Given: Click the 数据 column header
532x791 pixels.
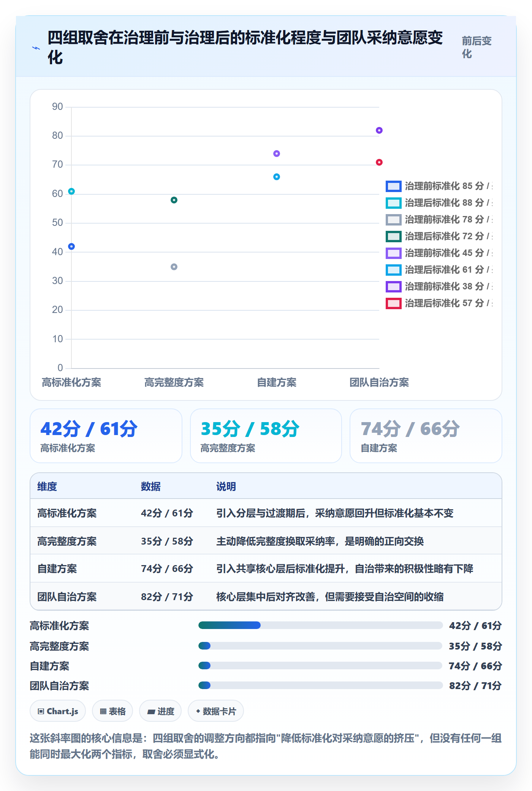Looking at the screenshot, I should [x=151, y=486].
